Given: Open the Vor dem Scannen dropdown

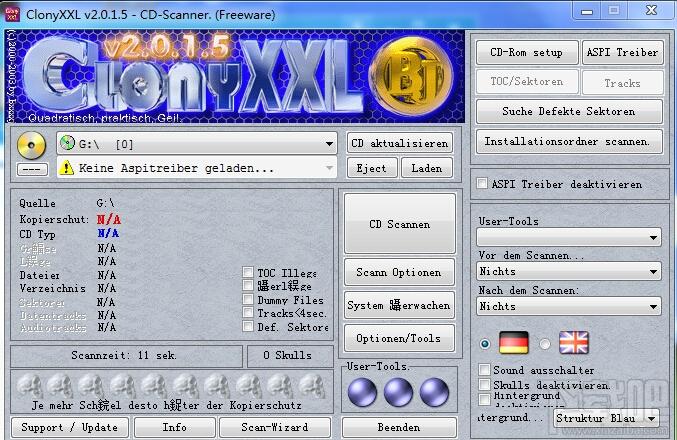Looking at the screenshot, I should 569,272.
